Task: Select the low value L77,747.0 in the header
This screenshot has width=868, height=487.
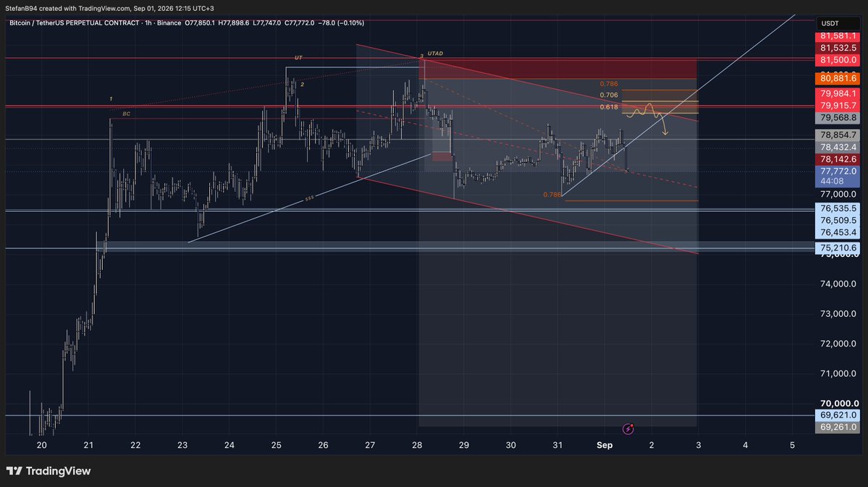Action: pos(267,23)
